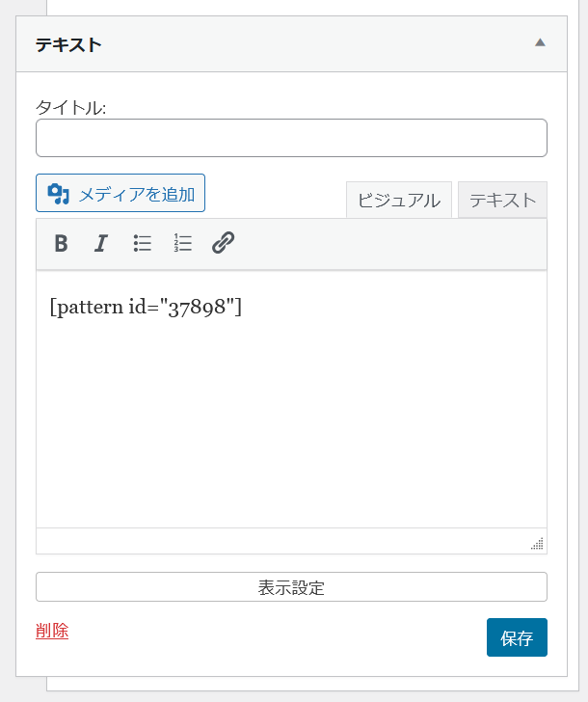Click the editor resize handle corner
Viewport: 588px width, 702px height.
click(x=538, y=544)
